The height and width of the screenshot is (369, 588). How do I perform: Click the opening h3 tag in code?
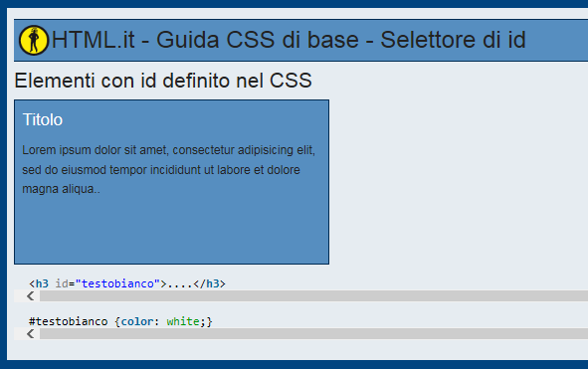[39, 283]
